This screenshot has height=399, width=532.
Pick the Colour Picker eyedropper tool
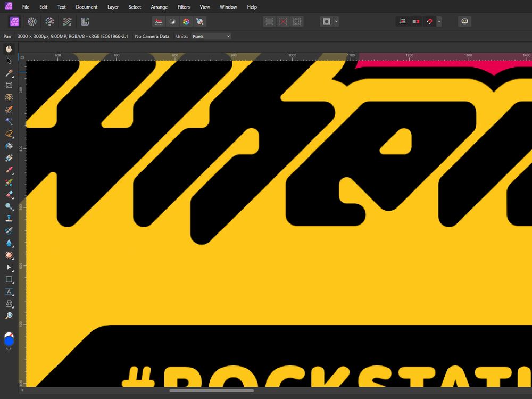point(9,73)
